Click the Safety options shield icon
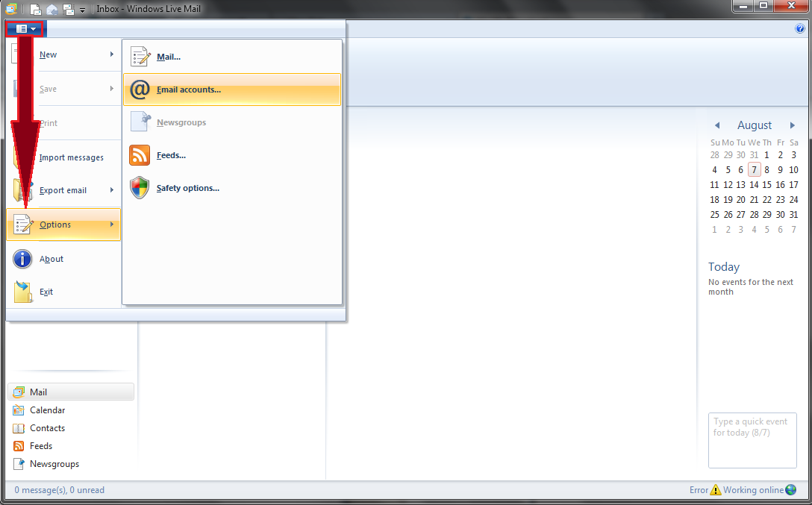Viewport: 812px width, 505px height. [x=140, y=188]
